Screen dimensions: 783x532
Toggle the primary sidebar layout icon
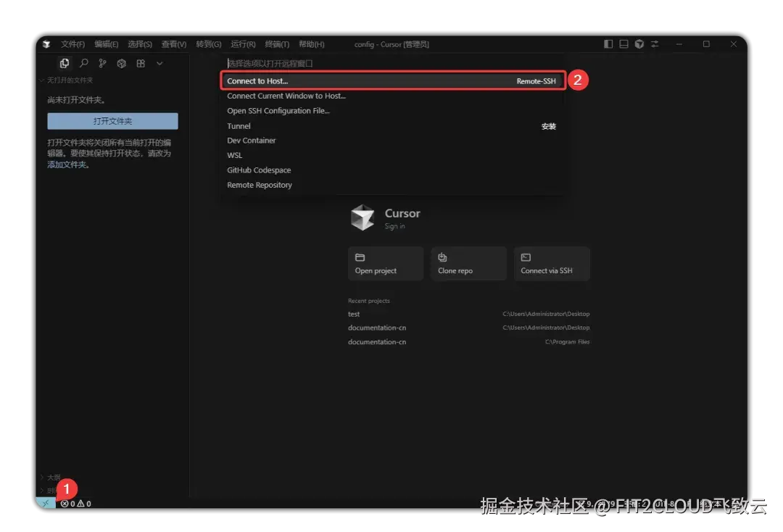point(608,44)
